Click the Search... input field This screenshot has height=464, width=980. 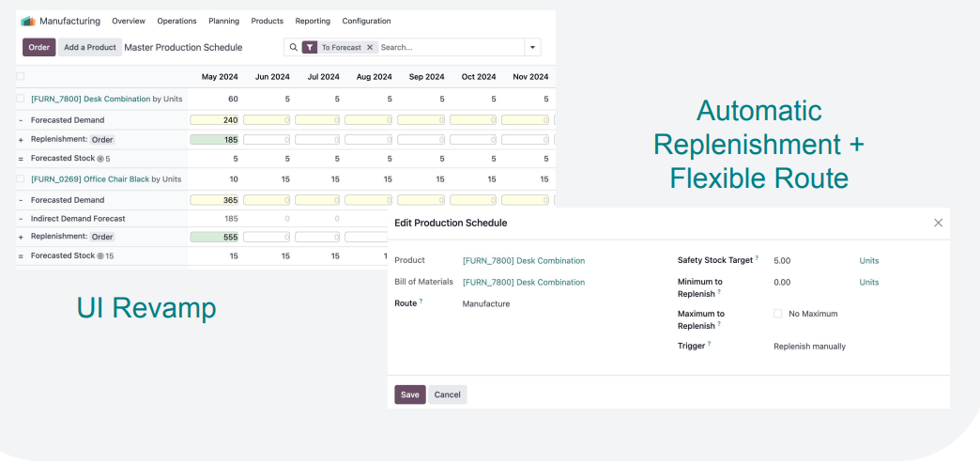click(452, 48)
